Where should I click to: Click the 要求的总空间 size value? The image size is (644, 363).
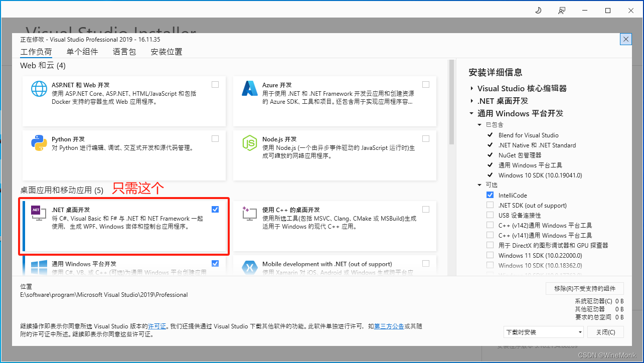pyautogui.click(x=619, y=317)
